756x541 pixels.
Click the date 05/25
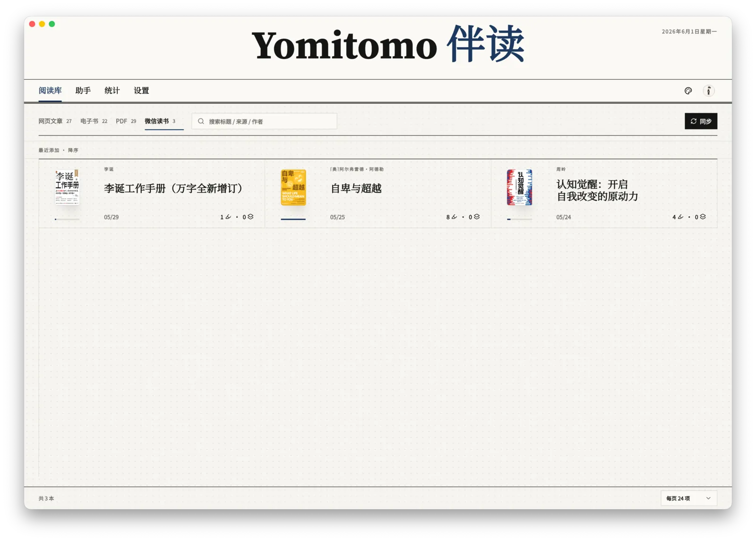(x=337, y=217)
